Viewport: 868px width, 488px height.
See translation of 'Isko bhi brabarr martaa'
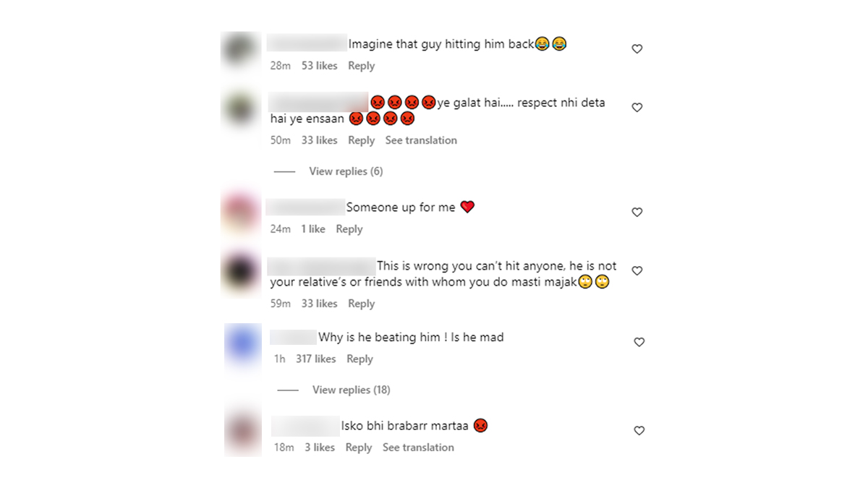tap(418, 448)
